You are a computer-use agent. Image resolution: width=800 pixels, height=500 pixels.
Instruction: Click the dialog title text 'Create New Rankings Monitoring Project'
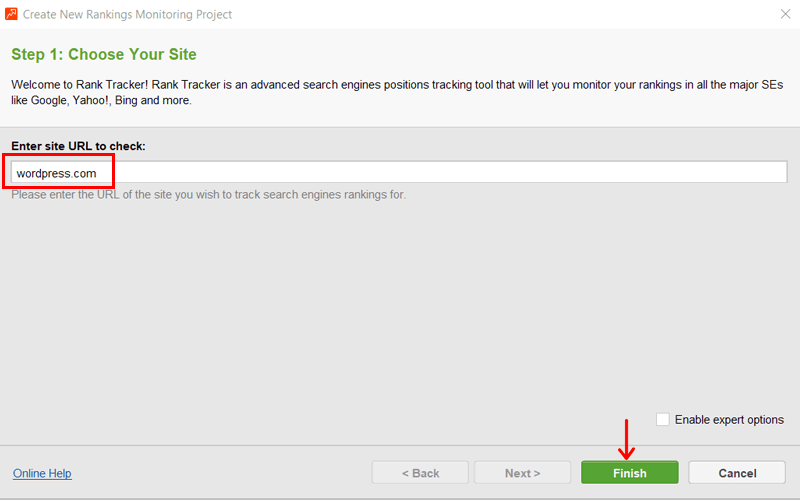[127, 14]
